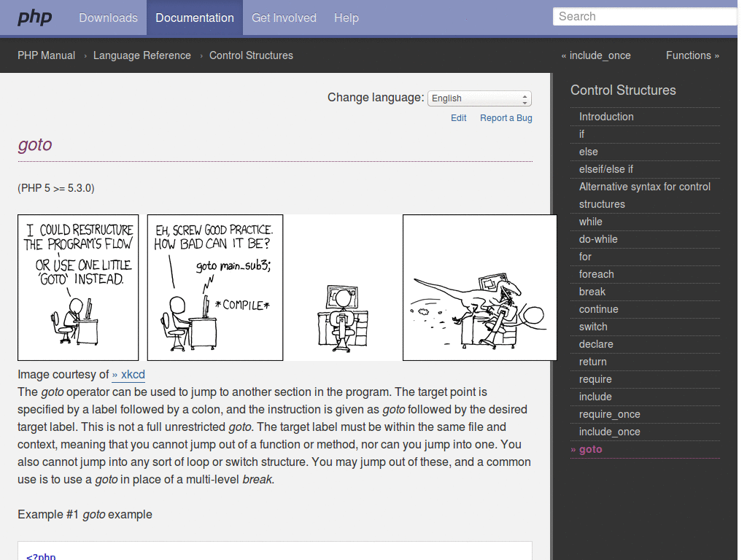Click the Edit link
Screen dimensions: 747x560
pyautogui.click(x=458, y=117)
